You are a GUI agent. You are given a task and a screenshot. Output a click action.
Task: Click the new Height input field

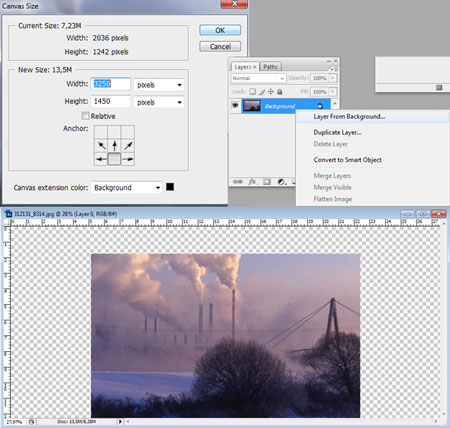pos(111,101)
